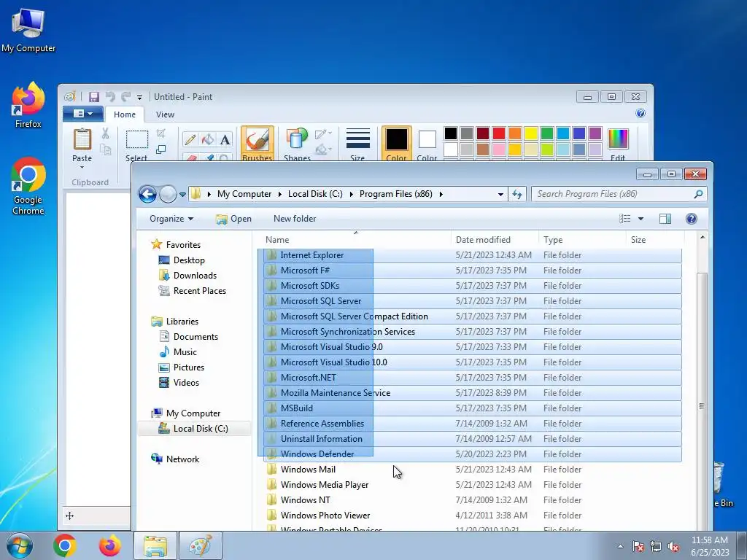Sort by Date modified column header
The width and height of the screenshot is (747, 560).
tap(495, 239)
